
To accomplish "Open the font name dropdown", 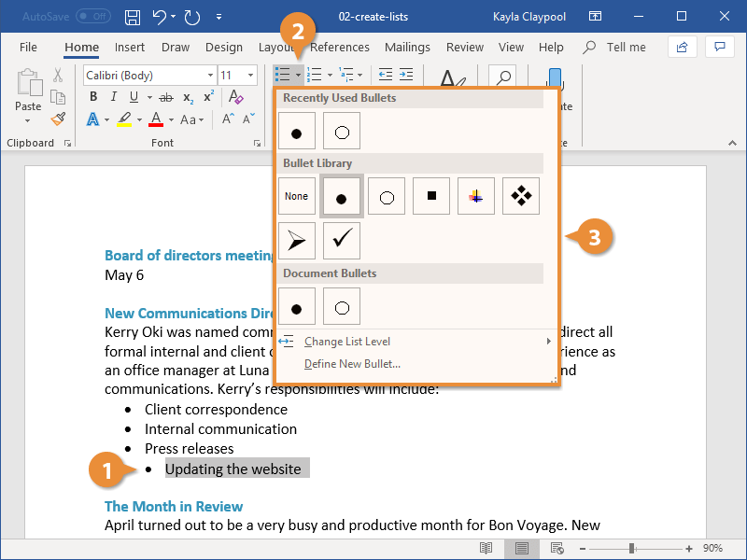I will [x=210, y=76].
